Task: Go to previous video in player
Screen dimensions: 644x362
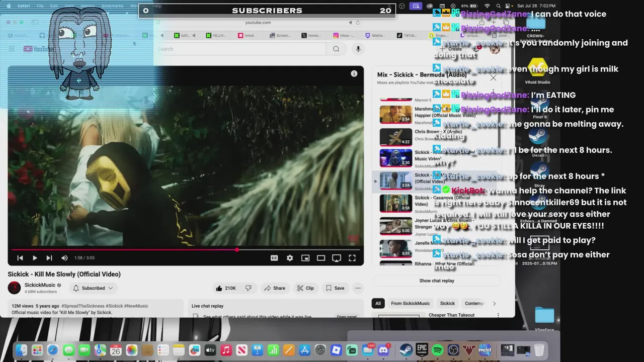Action: 20,258
